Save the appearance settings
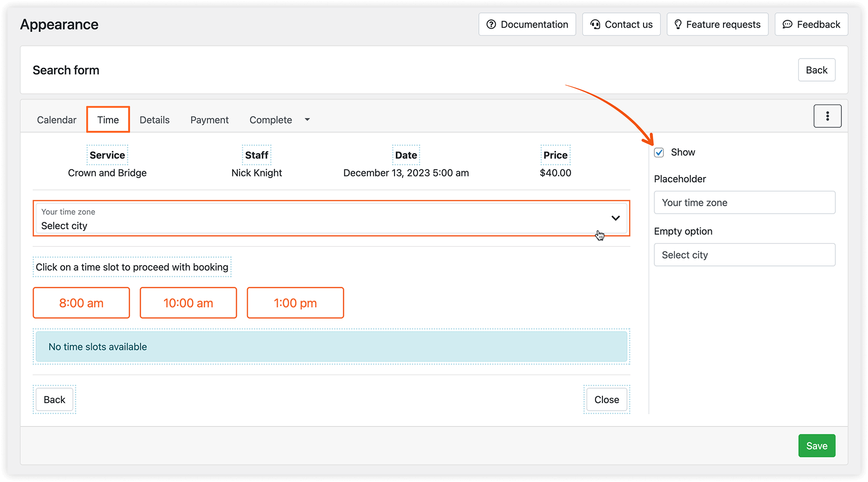This screenshot has height=482, width=868. click(816, 446)
